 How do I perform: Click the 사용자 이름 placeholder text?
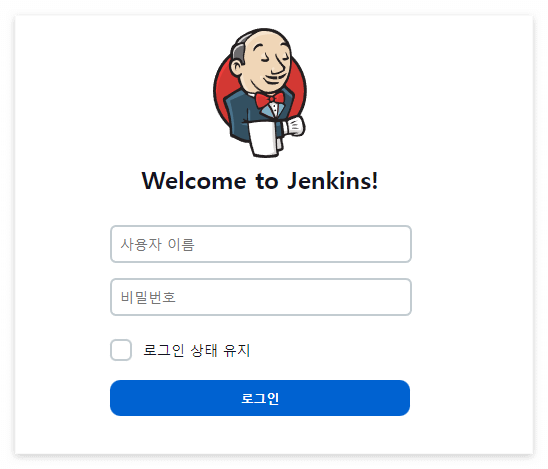(x=157, y=244)
